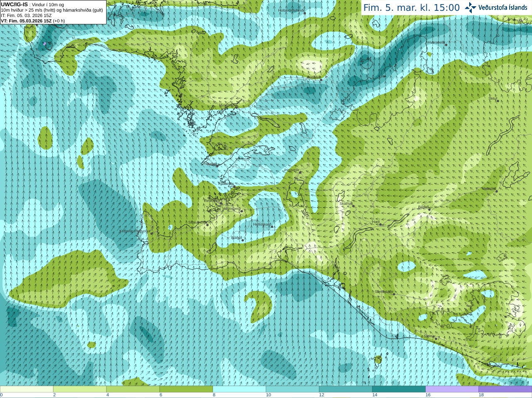This screenshot has height=398, width=532.
Task: Click the 14–16 m/s dark teal legend swatch
Action: point(399,389)
